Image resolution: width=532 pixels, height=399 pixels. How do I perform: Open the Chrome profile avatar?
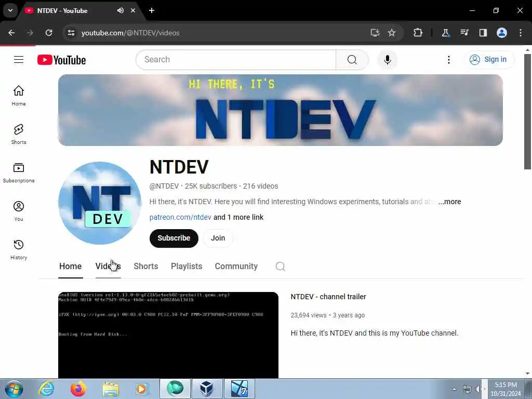501,33
